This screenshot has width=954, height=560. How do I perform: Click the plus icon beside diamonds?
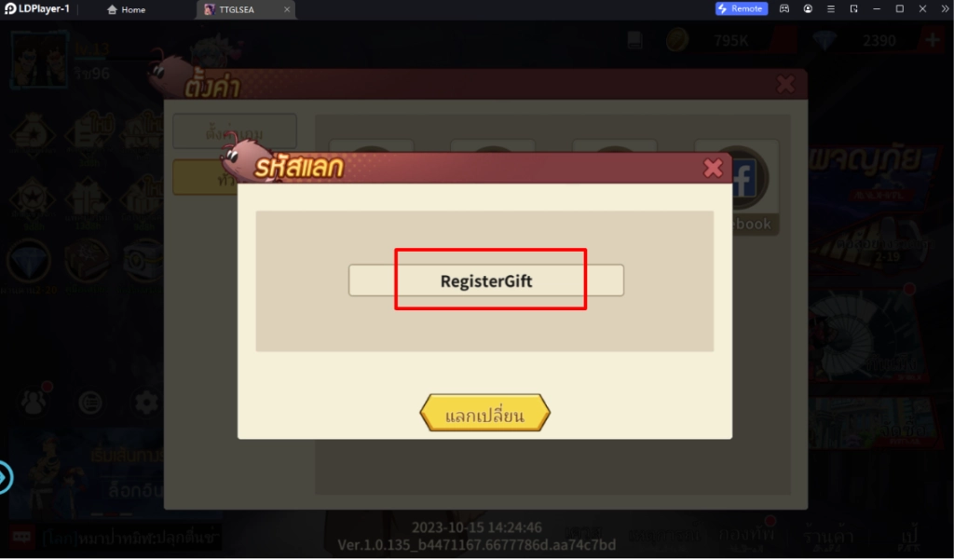[932, 40]
